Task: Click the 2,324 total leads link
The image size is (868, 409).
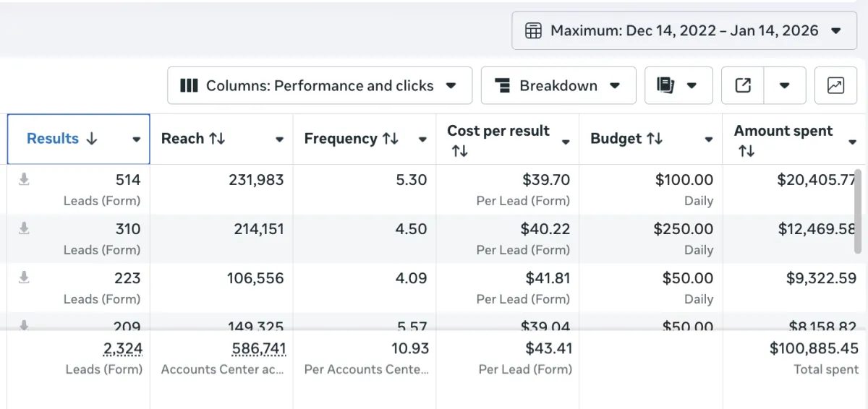Action: [123, 349]
